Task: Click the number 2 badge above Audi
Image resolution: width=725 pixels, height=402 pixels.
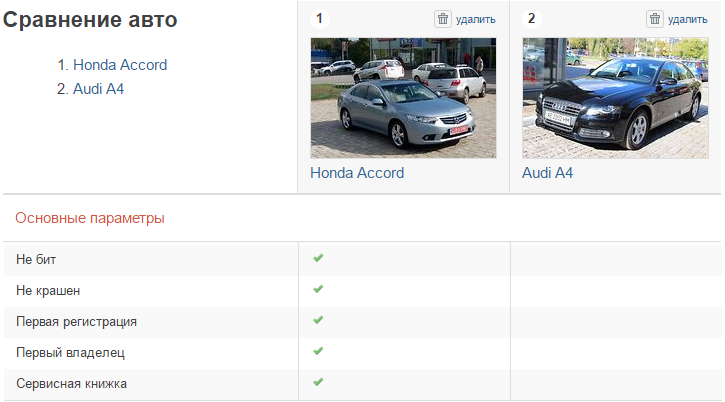Action: click(531, 18)
